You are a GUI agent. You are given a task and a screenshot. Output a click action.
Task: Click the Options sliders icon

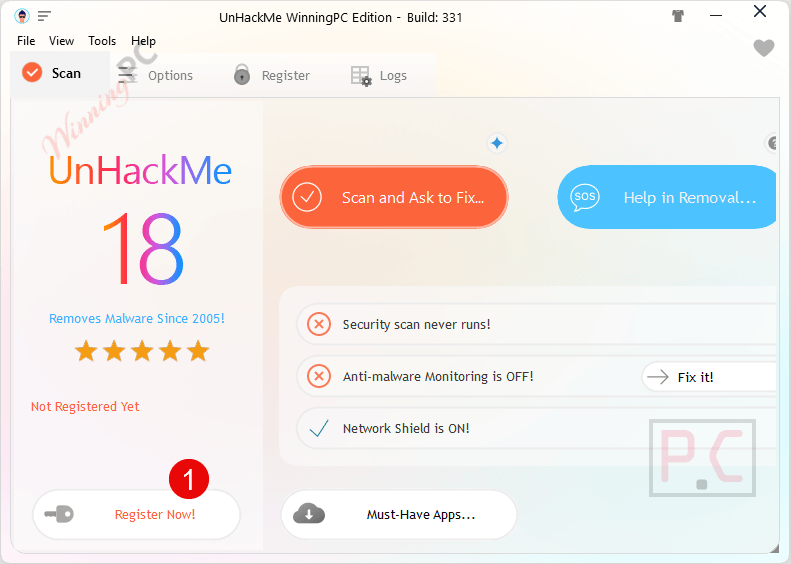[126, 75]
